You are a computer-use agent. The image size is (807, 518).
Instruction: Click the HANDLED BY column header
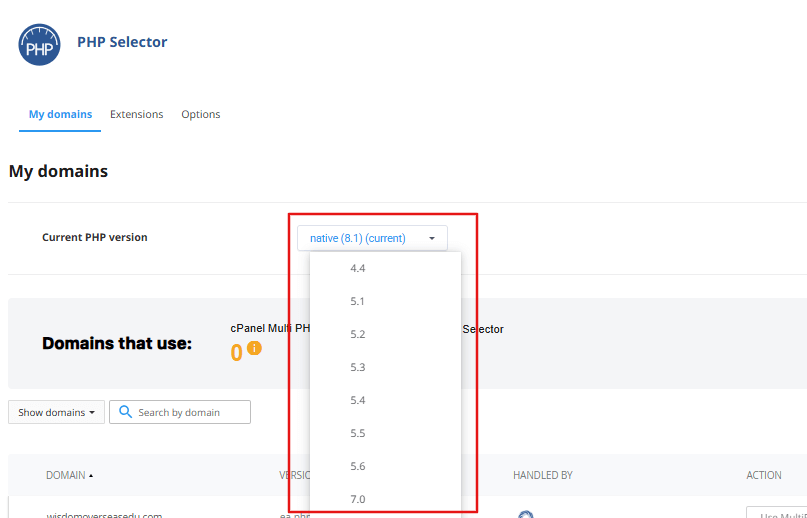pos(542,475)
